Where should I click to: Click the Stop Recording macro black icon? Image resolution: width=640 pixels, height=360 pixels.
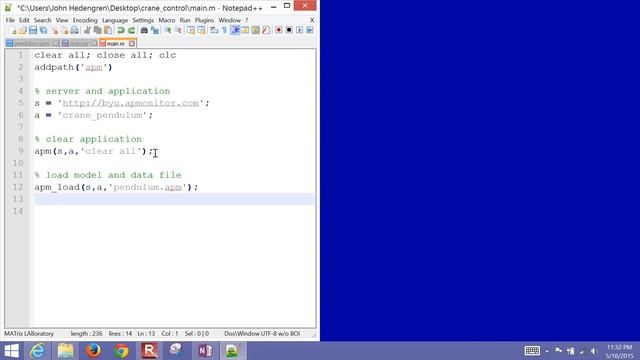coord(289,30)
